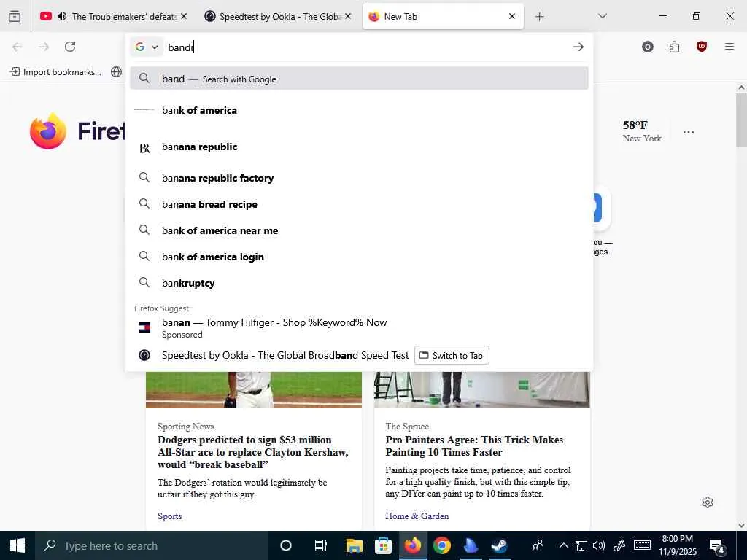747x560 pixels.
Task: Open Steam from taskbar
Action: [x=499, y=545]
